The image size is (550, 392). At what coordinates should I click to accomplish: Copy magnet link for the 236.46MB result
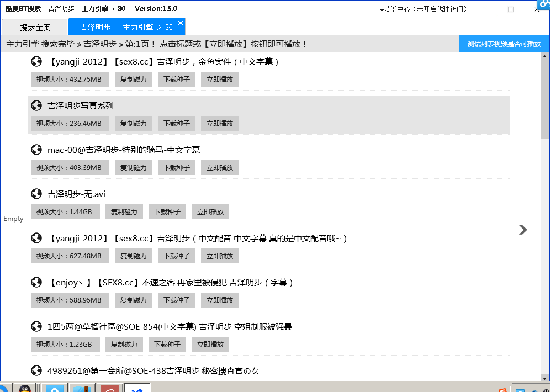tap(134, 124)
